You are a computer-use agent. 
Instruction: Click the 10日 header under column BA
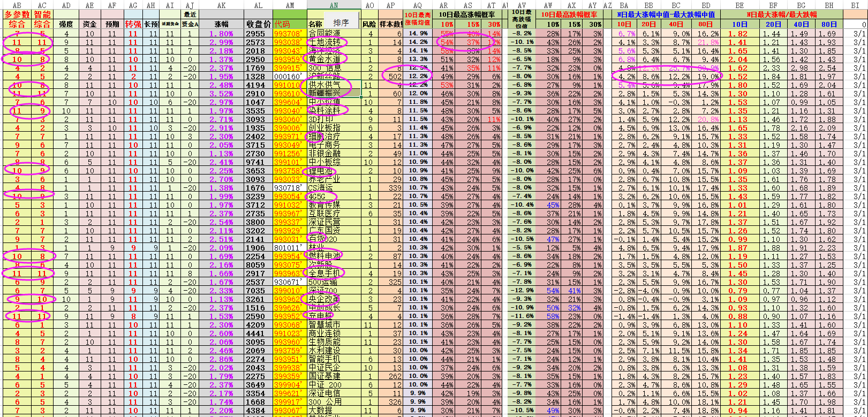pyautogui.click(x=624, y=24)
